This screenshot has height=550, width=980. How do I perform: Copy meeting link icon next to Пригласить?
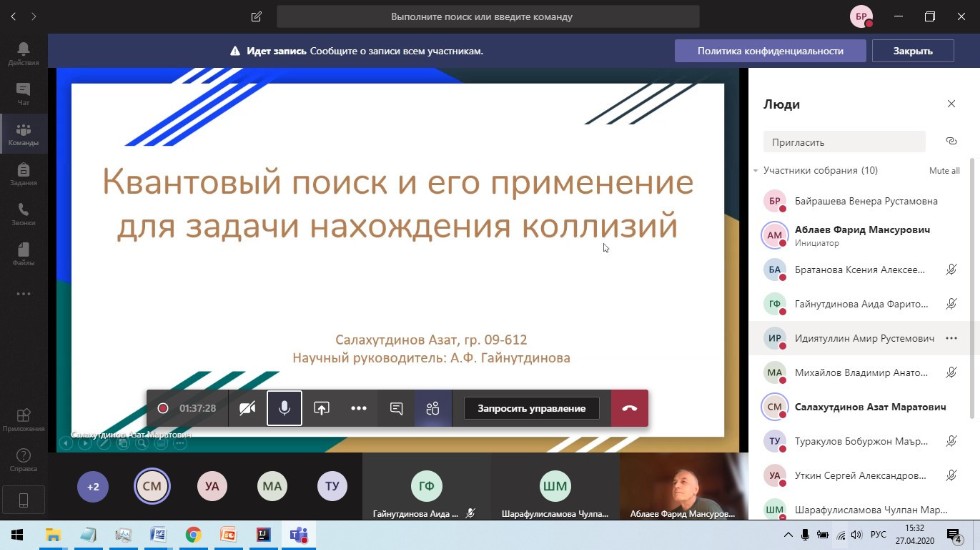click(x=950, y=141)
